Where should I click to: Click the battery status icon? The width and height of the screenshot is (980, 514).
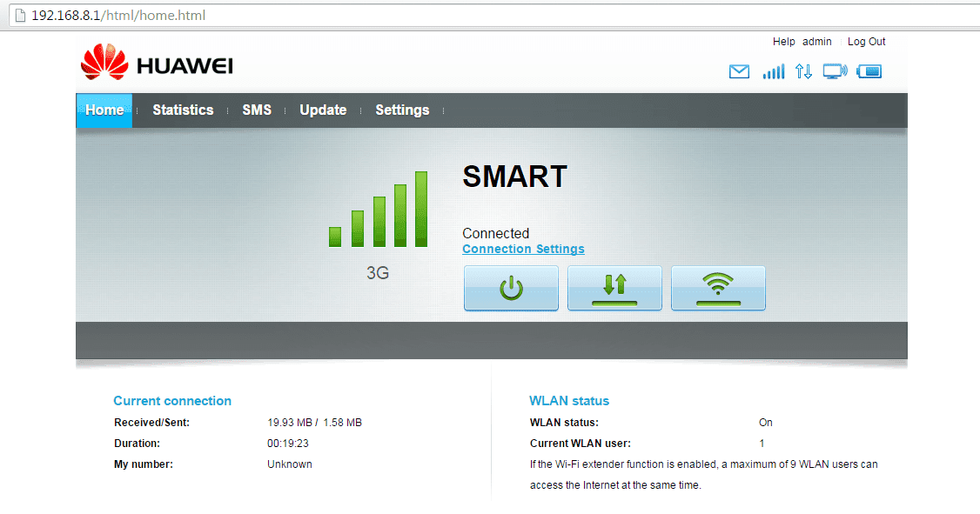coord(869,72)
